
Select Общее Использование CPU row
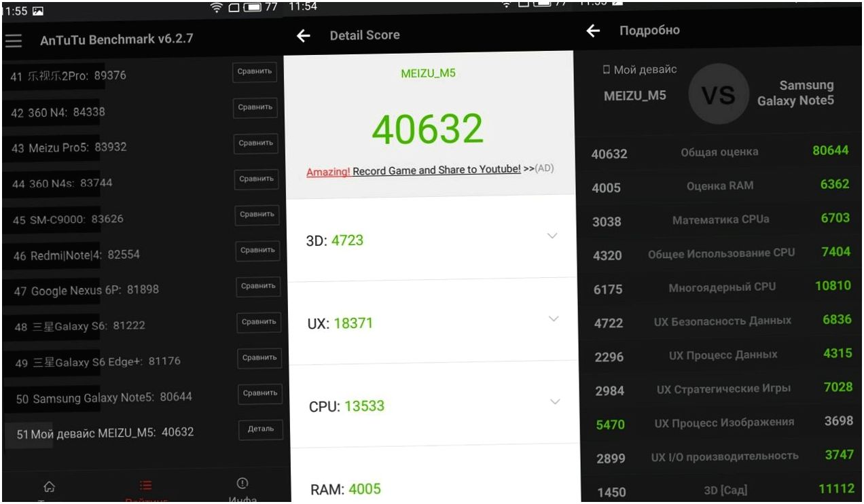[x=721, y=253]
